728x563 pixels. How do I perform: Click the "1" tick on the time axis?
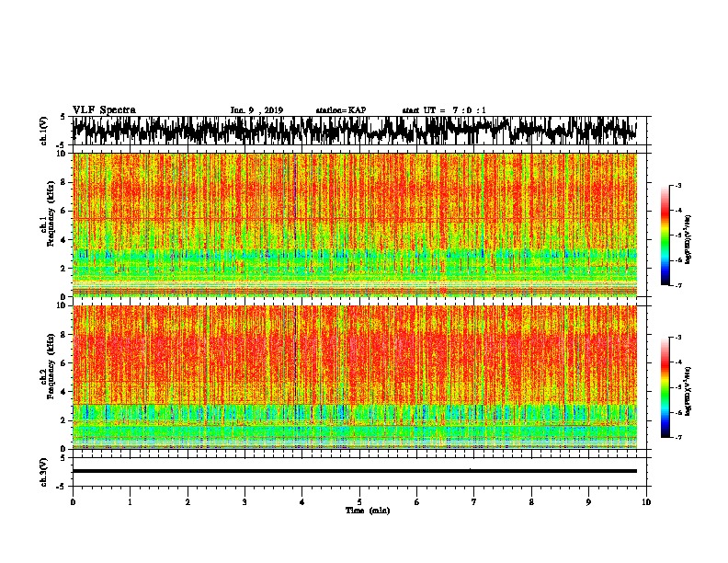point(130,502)
